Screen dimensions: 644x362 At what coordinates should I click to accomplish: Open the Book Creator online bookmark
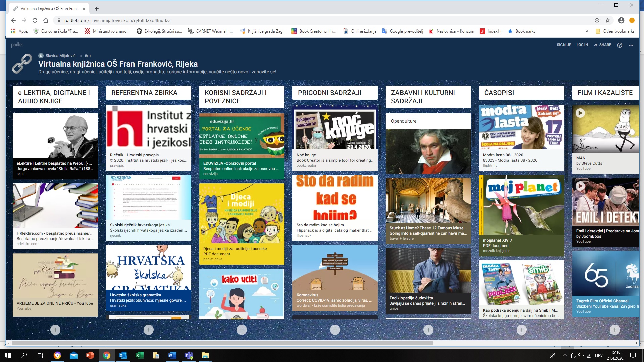[x=314, y=31]
